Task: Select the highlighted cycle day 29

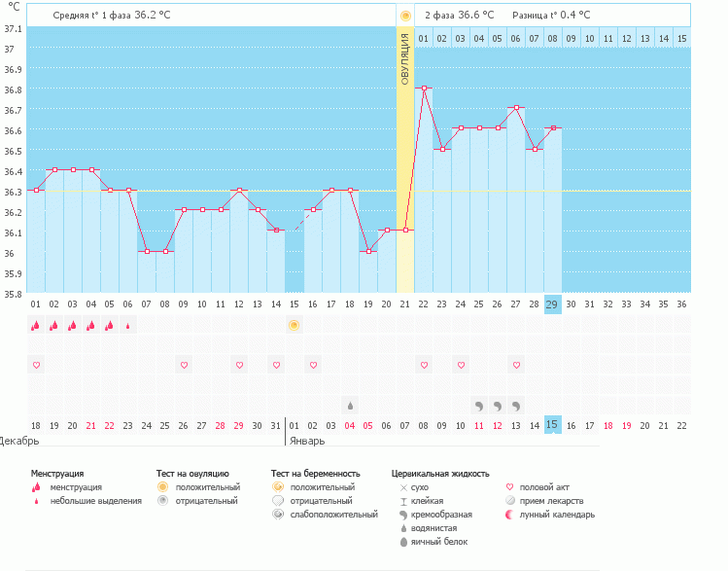Action: 552,303
